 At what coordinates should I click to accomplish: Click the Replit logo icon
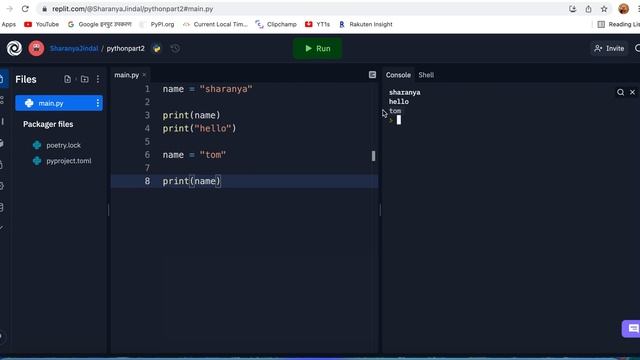pos(14,48)
